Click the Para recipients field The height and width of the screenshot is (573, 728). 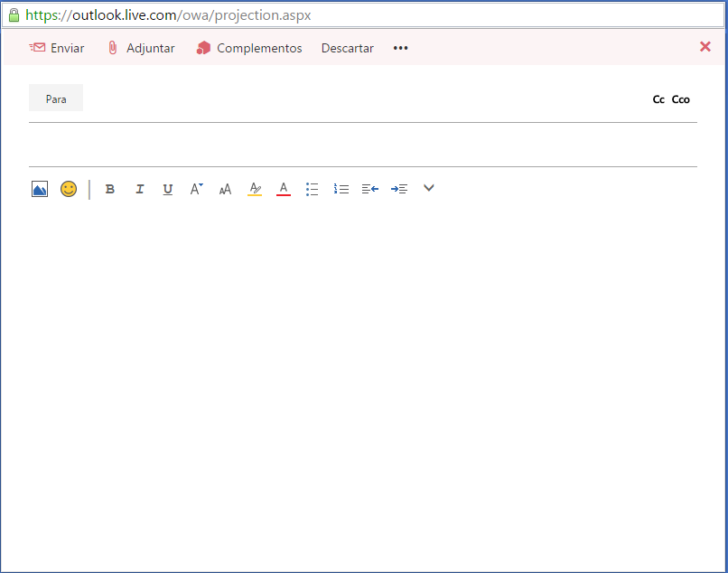(x=55, y=99)
